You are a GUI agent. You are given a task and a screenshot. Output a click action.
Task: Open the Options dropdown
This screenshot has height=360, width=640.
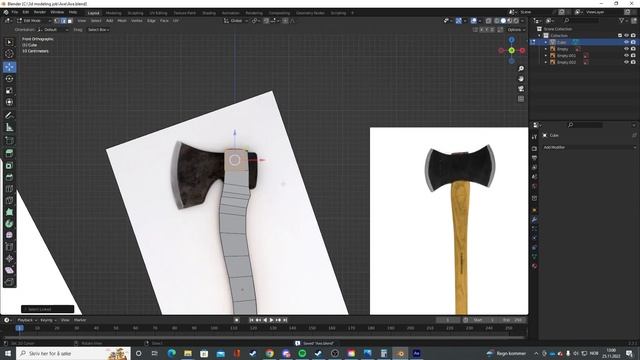coord(516,30)
